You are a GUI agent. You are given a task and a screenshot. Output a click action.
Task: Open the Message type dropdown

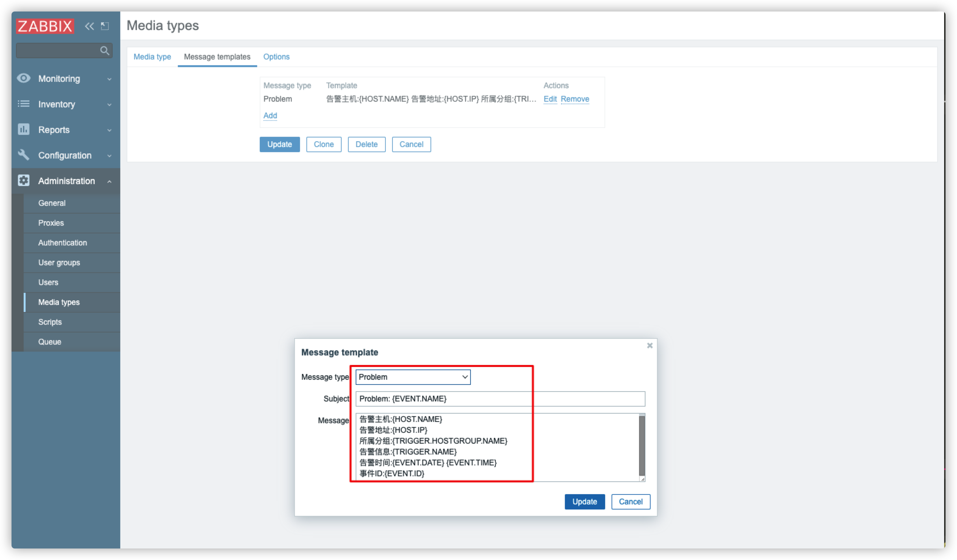pos(413,377)
